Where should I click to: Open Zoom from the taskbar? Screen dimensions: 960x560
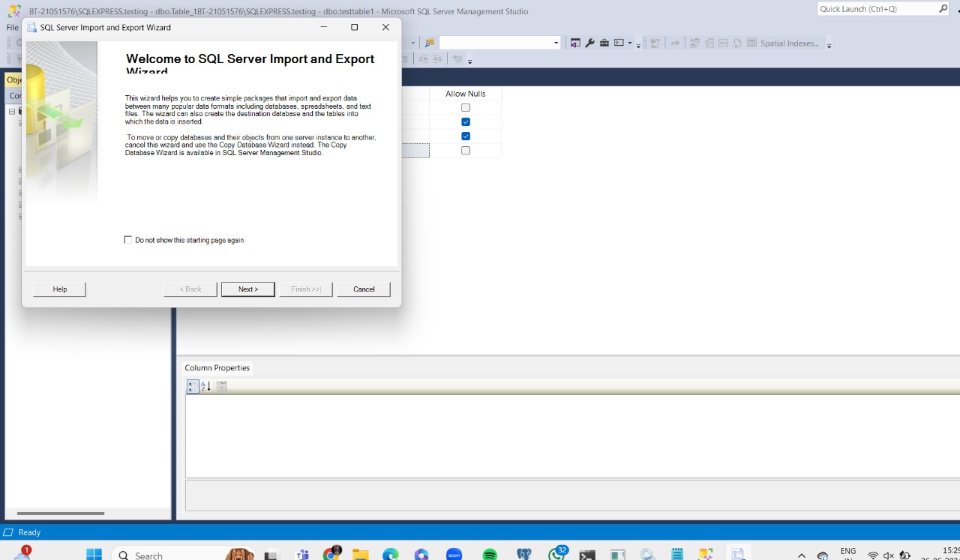pyautogui.click(x=454, y=555)
